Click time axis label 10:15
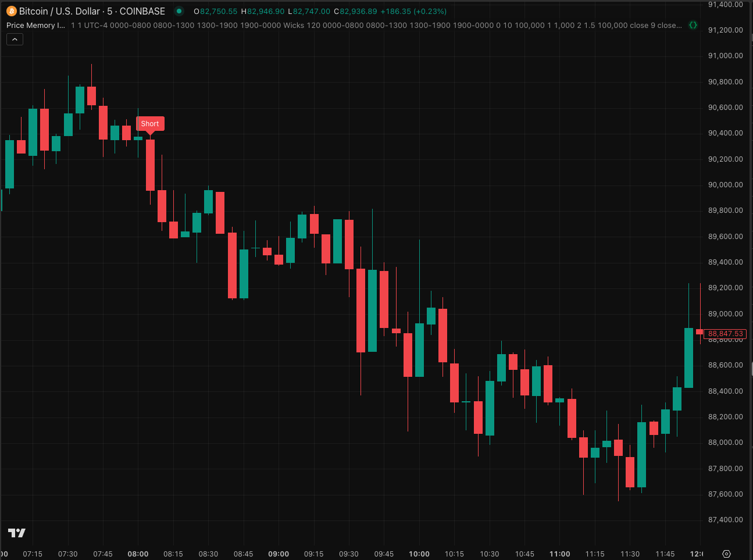This screenshot has height=560, width=753. (x=454, y=554)
